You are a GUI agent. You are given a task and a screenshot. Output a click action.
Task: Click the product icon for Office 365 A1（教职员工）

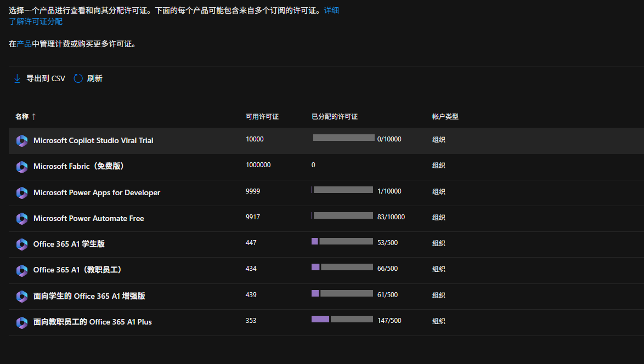(x=22, y=270)
